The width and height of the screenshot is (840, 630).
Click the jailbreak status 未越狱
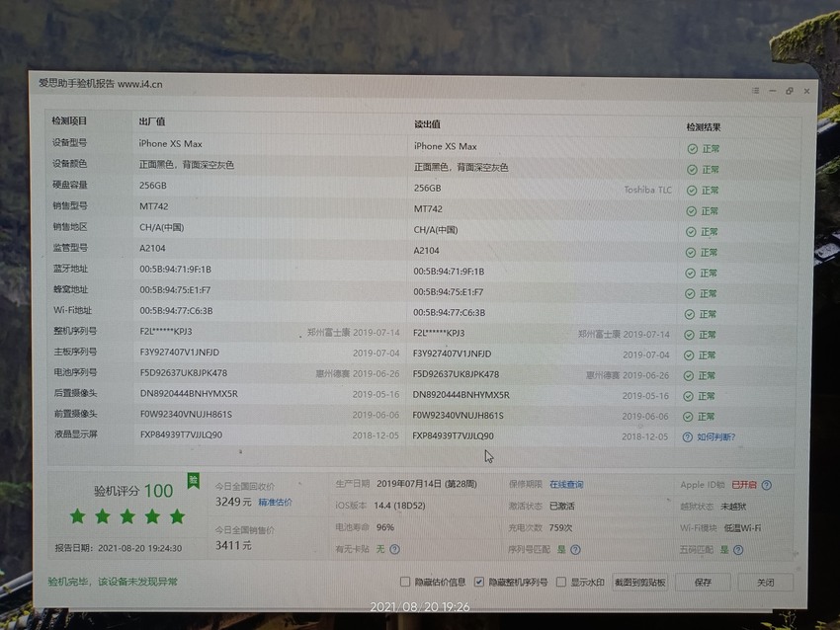click(733, 507)
